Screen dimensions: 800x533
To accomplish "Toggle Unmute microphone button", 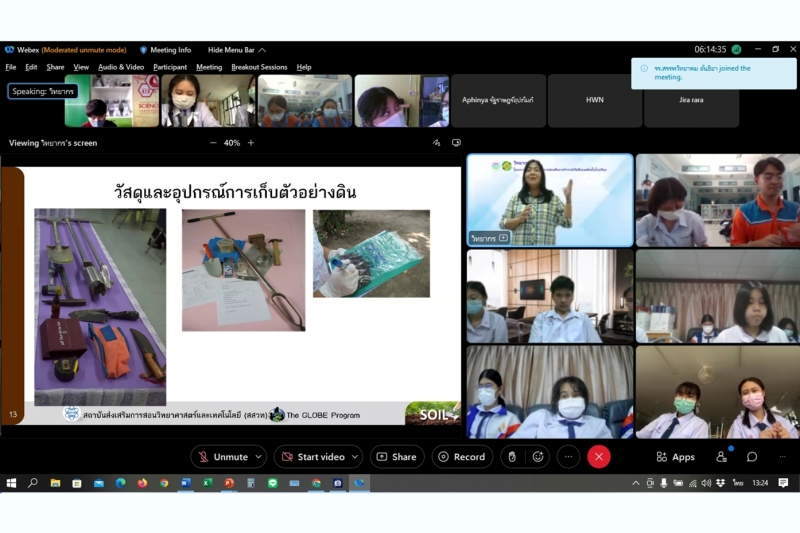I will click(x=222, y=457).
